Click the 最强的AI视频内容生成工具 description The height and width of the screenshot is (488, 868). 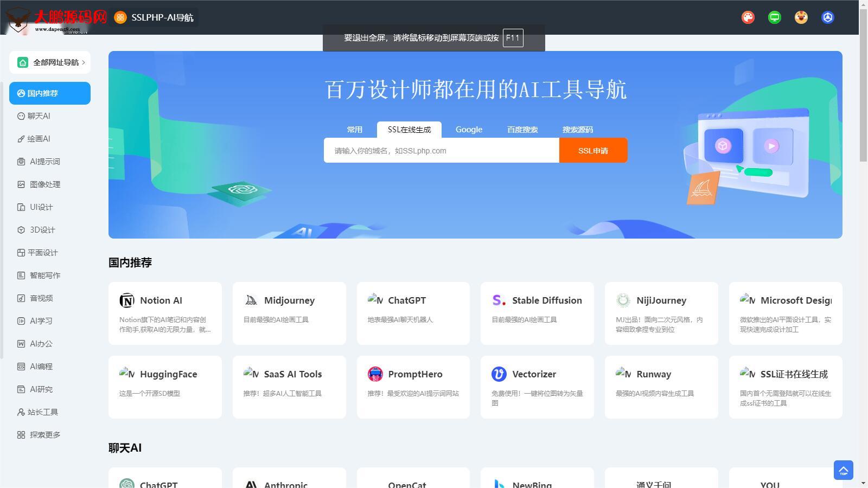[655, 394]
